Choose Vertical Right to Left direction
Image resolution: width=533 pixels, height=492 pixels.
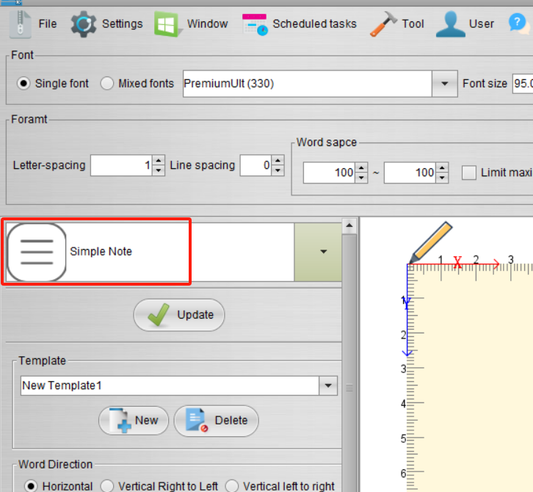pyautogui.click(x=107, y=486)
